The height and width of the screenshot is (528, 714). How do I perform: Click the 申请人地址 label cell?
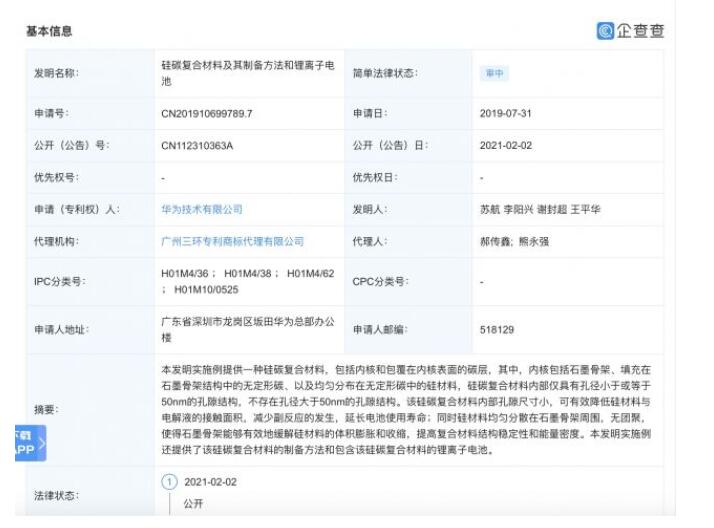pos(90,330)
